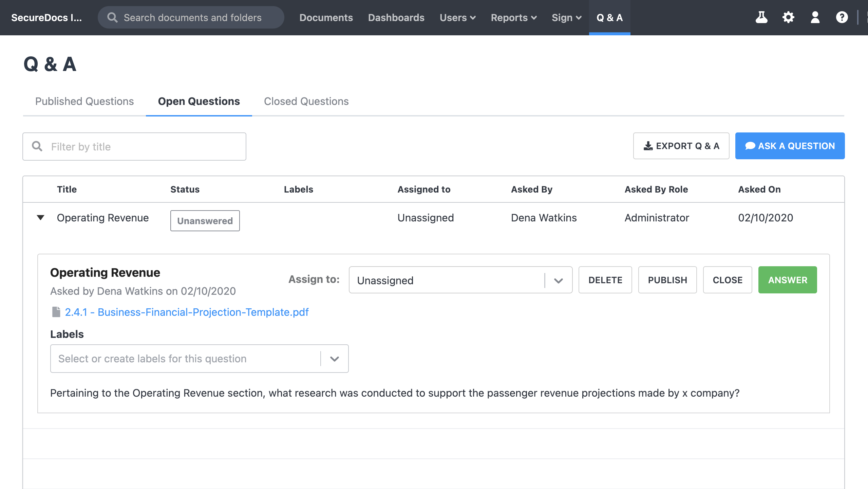Click the Answer button for Operating Revenue
Screen dimensions: 868x489
pos(788,279)
